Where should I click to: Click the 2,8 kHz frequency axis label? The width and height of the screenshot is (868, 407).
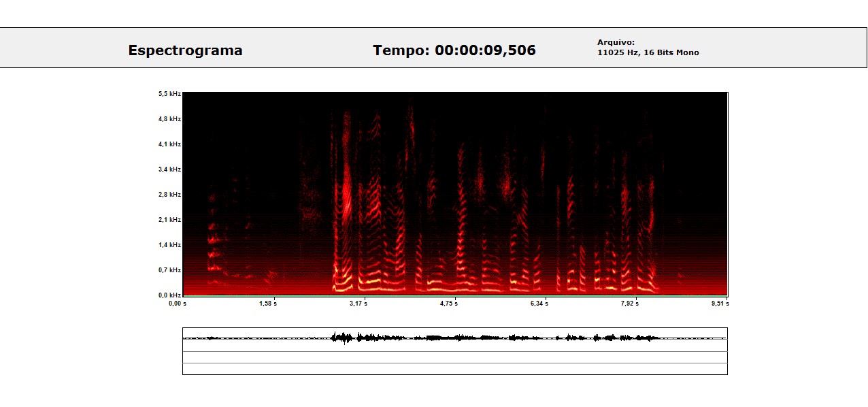click(x=170, y=195)
